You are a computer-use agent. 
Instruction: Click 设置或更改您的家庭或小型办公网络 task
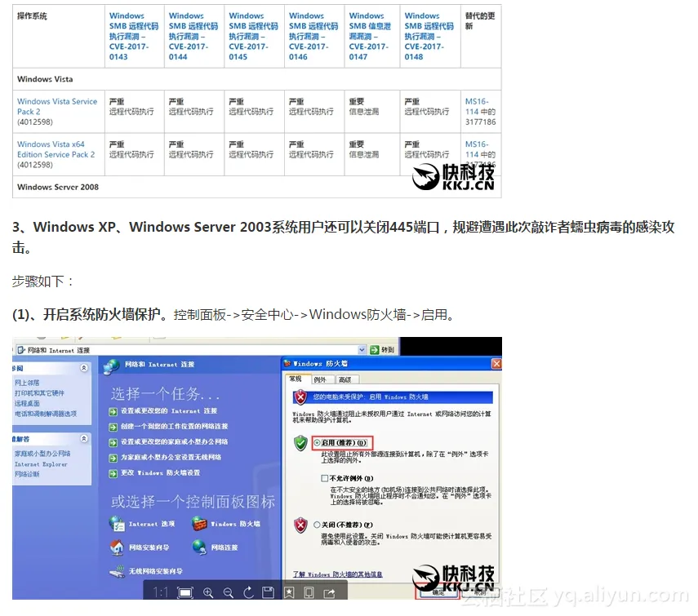pyautogui.click(x=174, y=441)
